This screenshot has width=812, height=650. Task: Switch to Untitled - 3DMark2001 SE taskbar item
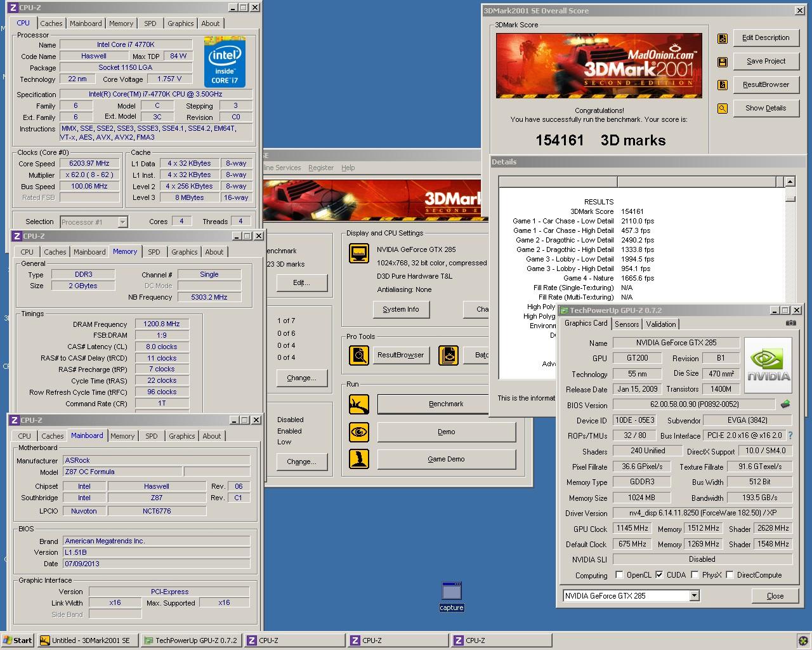[88, 640]
